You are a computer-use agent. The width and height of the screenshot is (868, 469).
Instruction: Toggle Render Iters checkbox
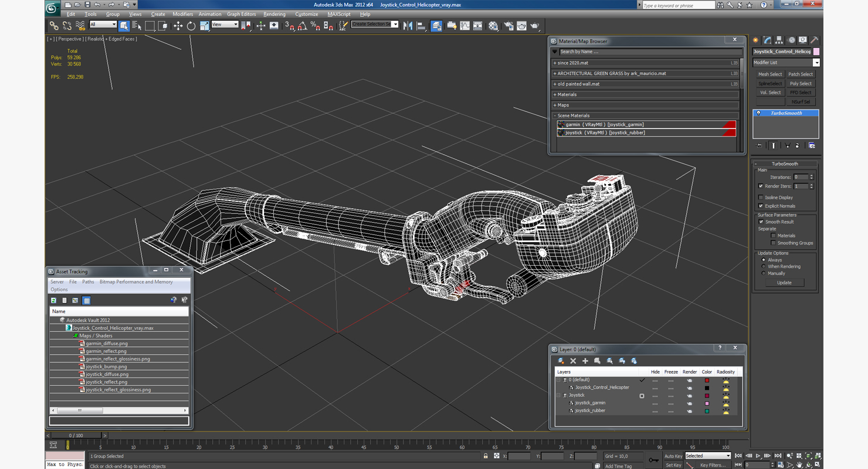pyautogui.click(x=761, y=186)
